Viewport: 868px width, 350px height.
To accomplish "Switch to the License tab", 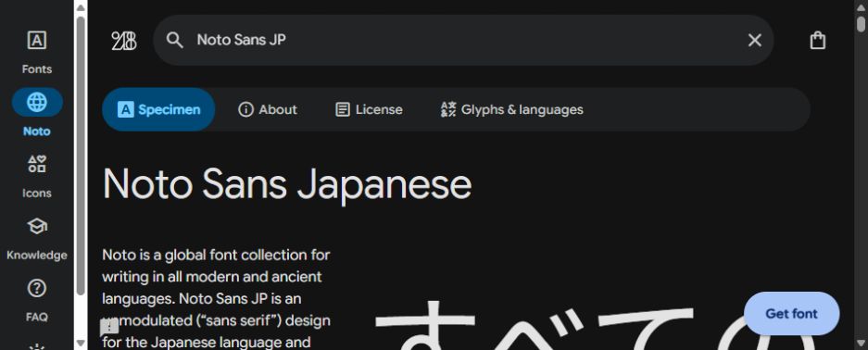I will (x=369, y=109).
